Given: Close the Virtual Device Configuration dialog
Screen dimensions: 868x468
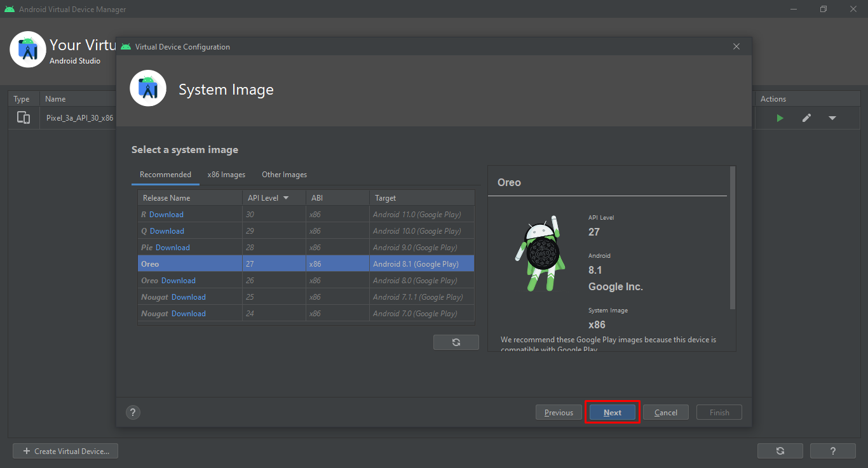Looking at the screenshot, I should coord(736,46).
